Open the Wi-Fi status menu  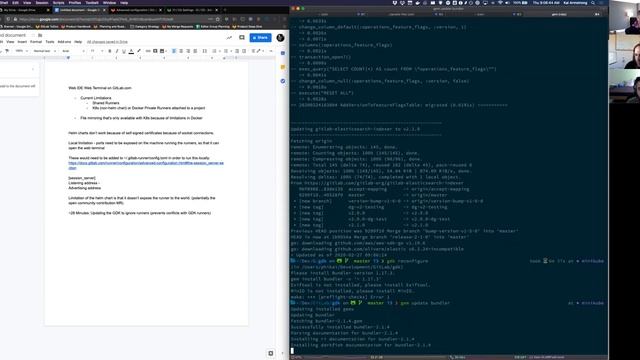(500, 2)
